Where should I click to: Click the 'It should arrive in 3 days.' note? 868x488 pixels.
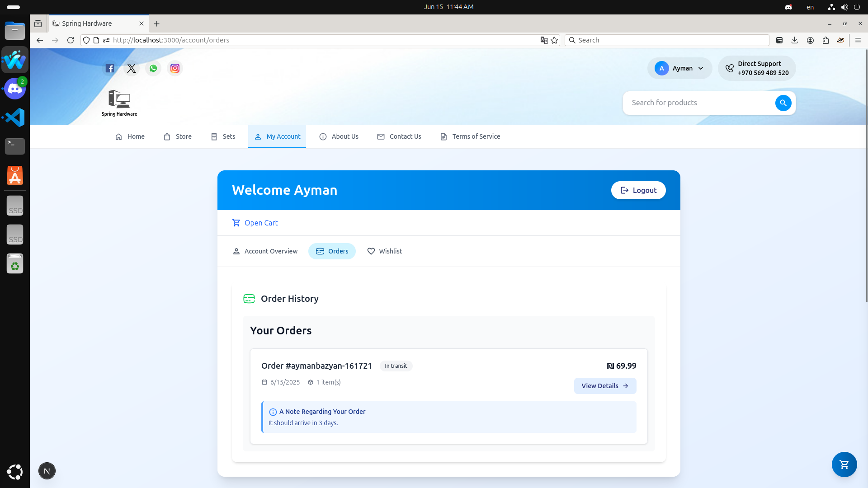(x=303, y=423)
